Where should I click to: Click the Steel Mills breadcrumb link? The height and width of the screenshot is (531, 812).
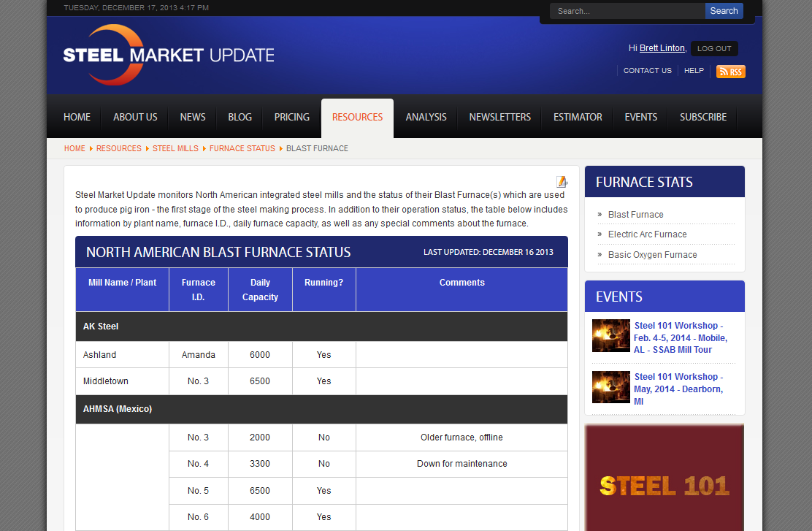click(x=175, y=148)
